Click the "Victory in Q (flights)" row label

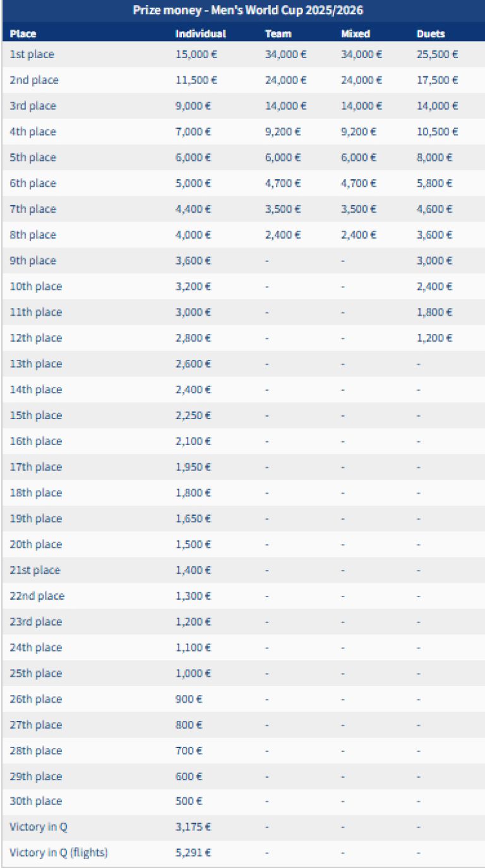(x=59, y=853)
